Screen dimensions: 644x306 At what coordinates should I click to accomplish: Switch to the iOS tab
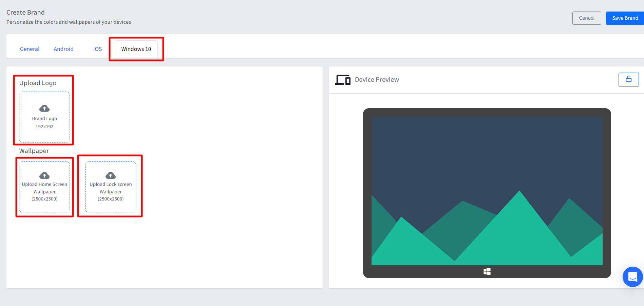[97, 49]
